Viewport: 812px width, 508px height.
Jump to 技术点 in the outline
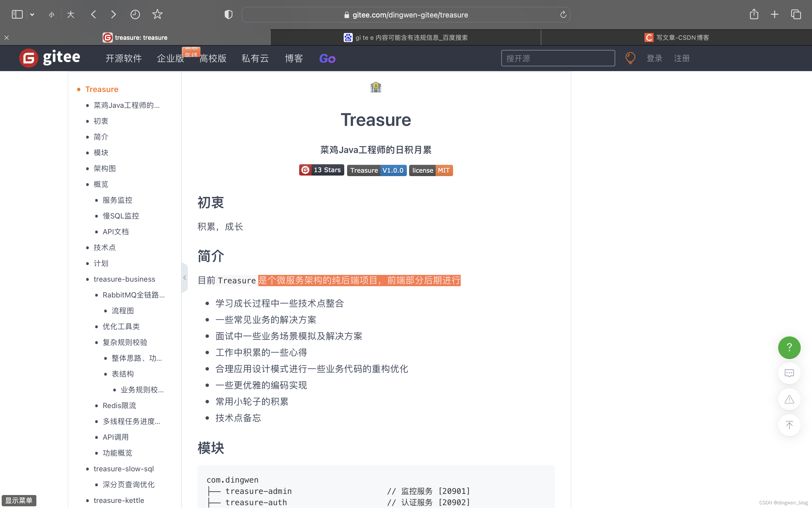click(x=104, y=247)
